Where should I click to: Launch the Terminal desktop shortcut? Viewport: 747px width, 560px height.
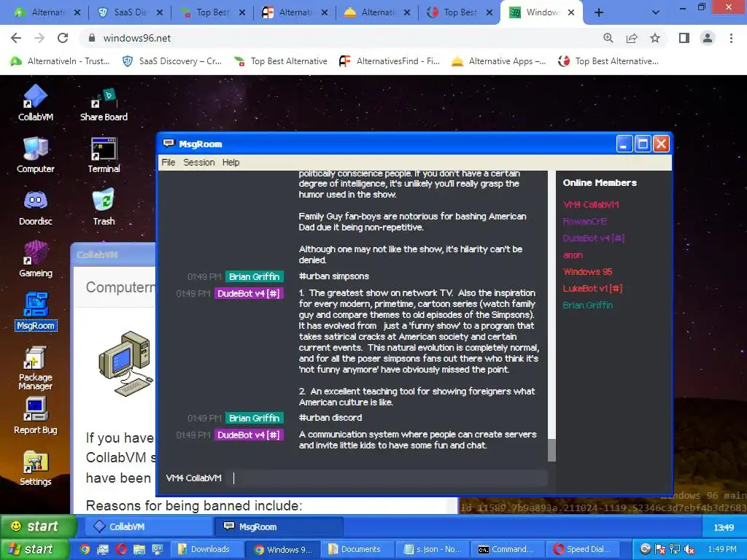[104, 155]
